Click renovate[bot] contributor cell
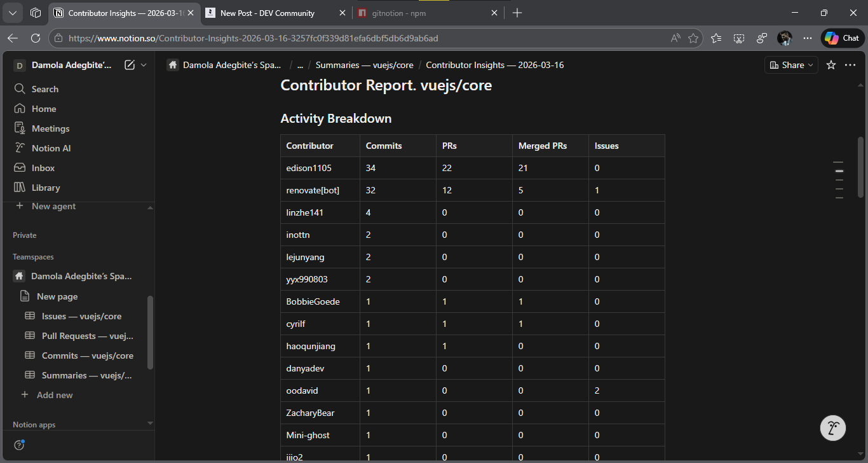 pyautogui.click(x=320, y=190)
